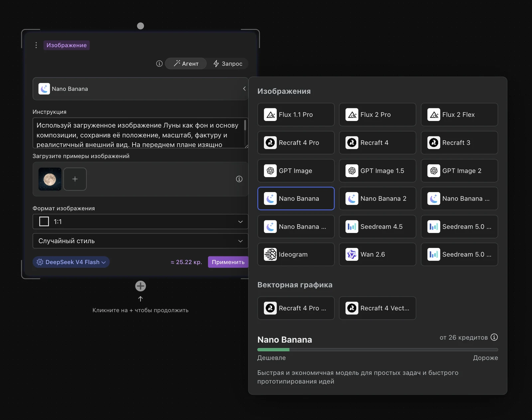Click the 'от 26 кредитов' text
This screenshot has width=532, height=420.
pyautogui.click(x=464, y=338)
